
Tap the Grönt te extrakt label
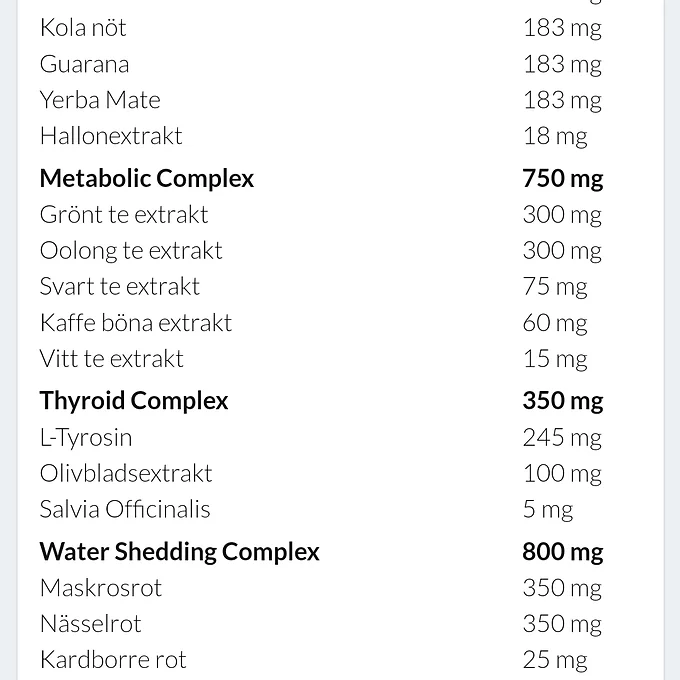click(124, 214)
